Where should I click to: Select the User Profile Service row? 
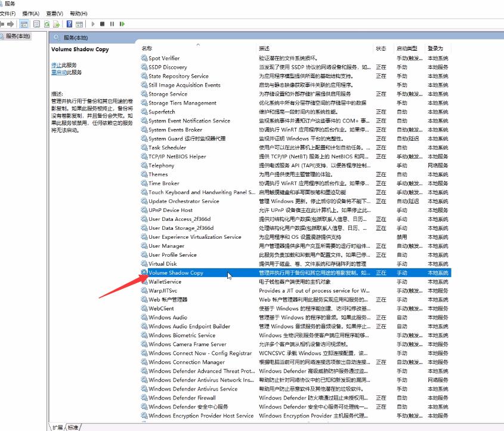[x=296, y=255]
